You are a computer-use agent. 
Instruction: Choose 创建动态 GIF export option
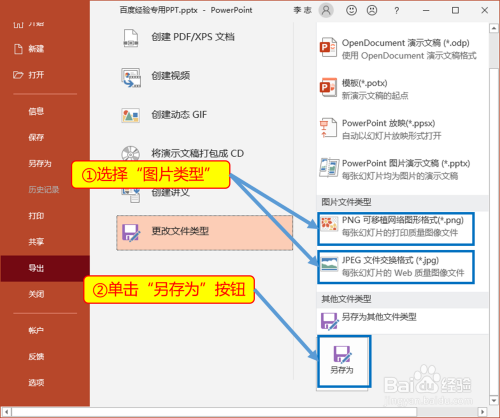204,115
